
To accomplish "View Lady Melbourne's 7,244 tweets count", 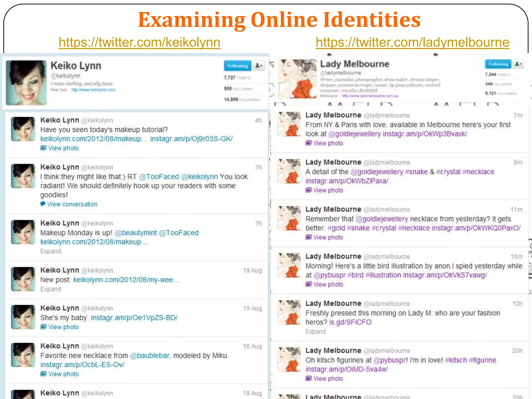I will click(x=498, y=75).
